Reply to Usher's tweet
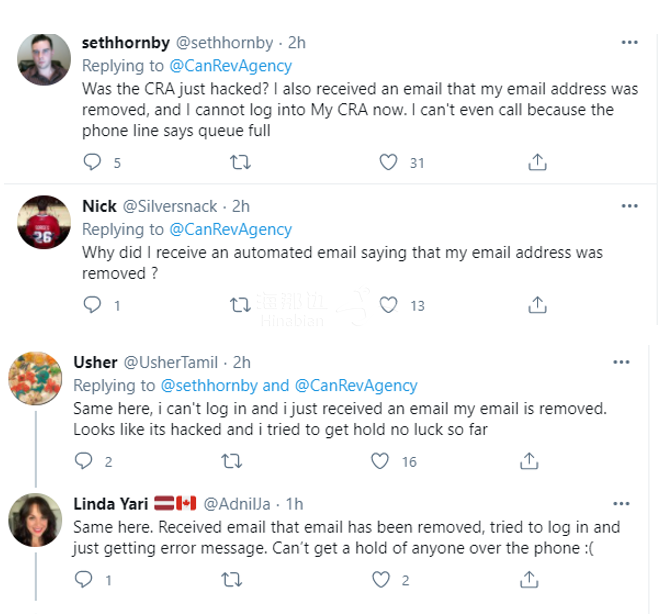Screen dimensions: 658x614 (x=85, y=460)
